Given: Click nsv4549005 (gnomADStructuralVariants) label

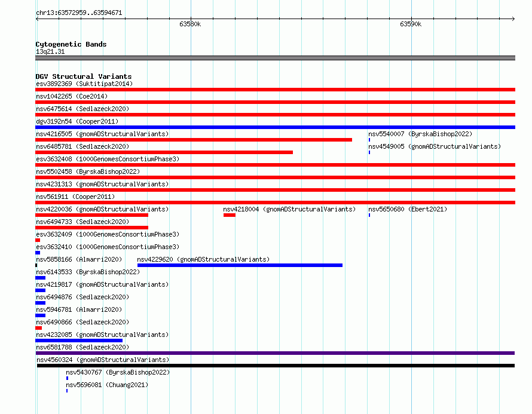Looking at the screenshot, I should [x=435, y=146].
